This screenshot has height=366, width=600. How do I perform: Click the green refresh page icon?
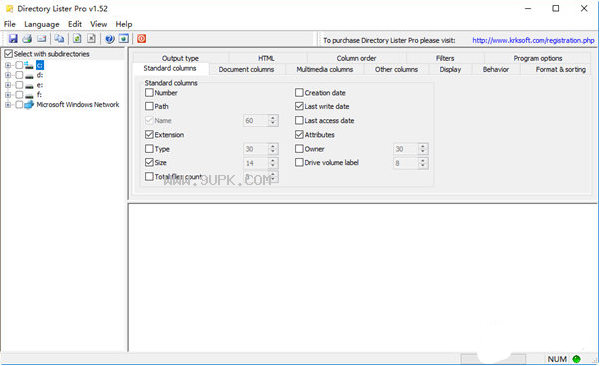click(77, 39)
